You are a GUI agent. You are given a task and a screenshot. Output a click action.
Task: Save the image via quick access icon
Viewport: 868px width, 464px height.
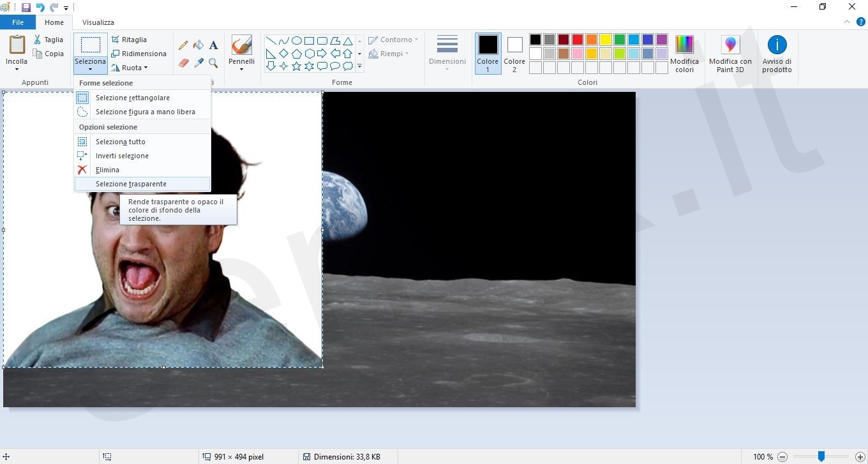(26, 8)
